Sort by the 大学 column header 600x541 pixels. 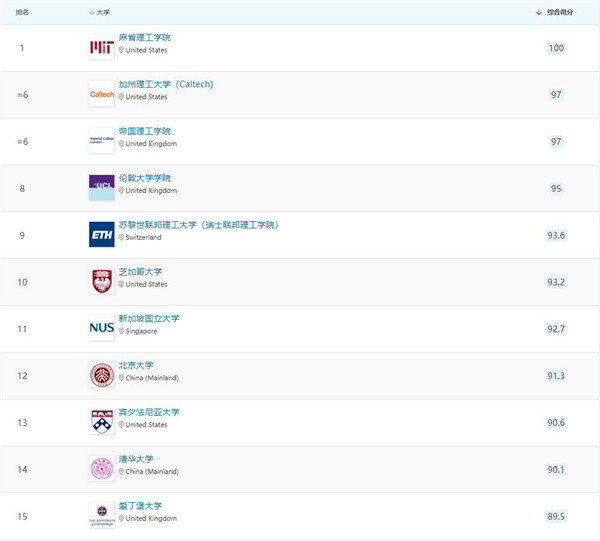coord(100,12)
